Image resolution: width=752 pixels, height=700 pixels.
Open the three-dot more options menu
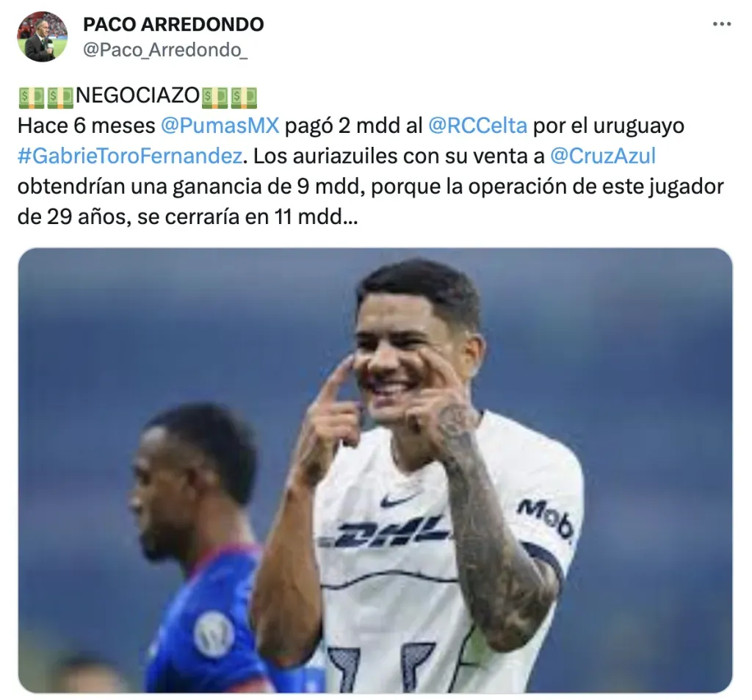[722, 24]
